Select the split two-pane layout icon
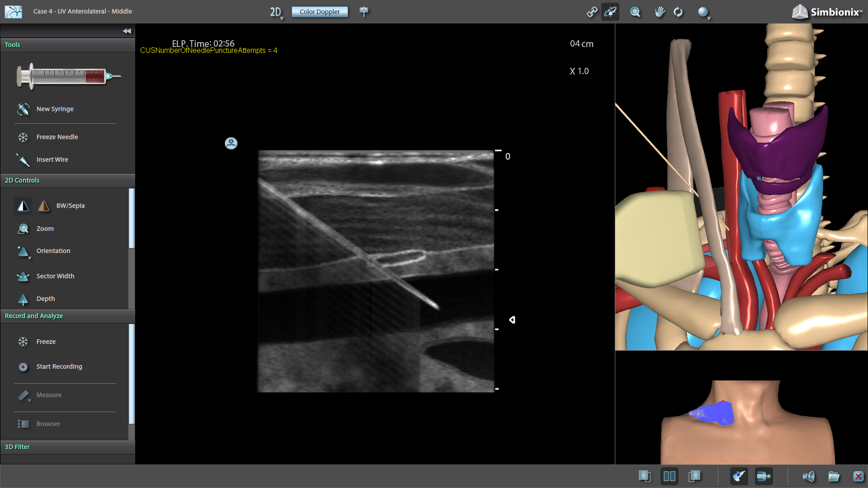Screen dimensions: 868x488 [670, 476]
